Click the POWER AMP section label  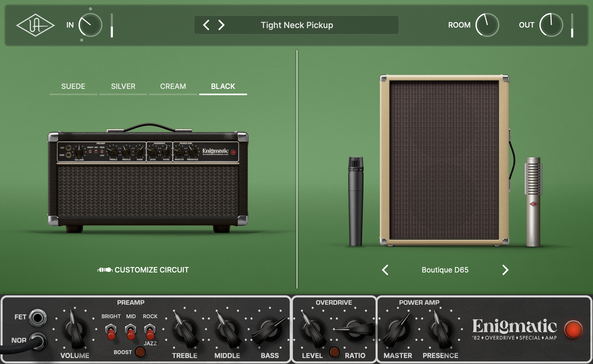point(419,302)
